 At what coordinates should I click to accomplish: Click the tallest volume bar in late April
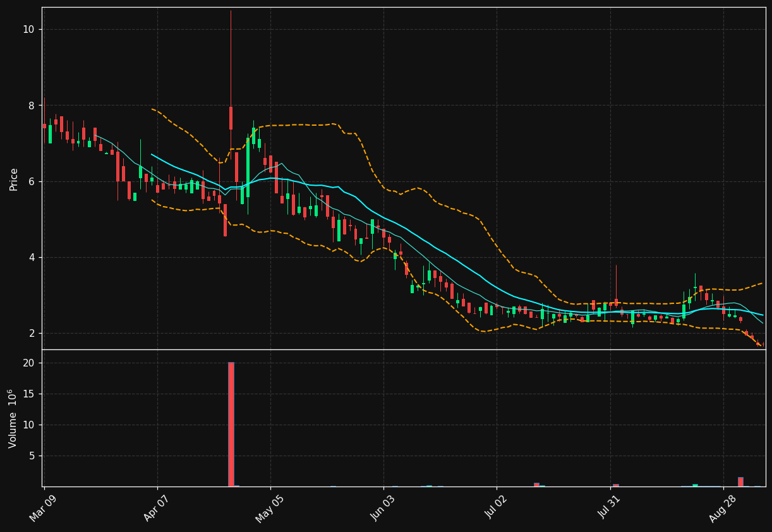tap(231, 424)
